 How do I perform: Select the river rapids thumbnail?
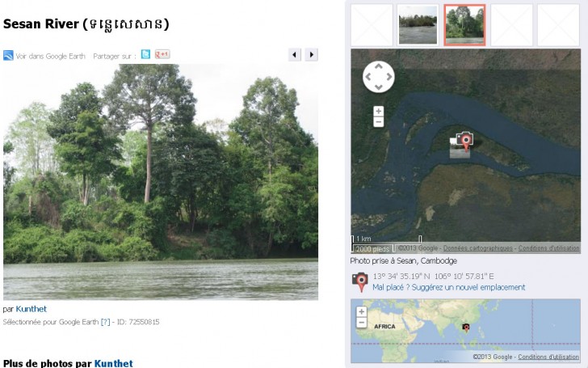(x=418, y=25)
